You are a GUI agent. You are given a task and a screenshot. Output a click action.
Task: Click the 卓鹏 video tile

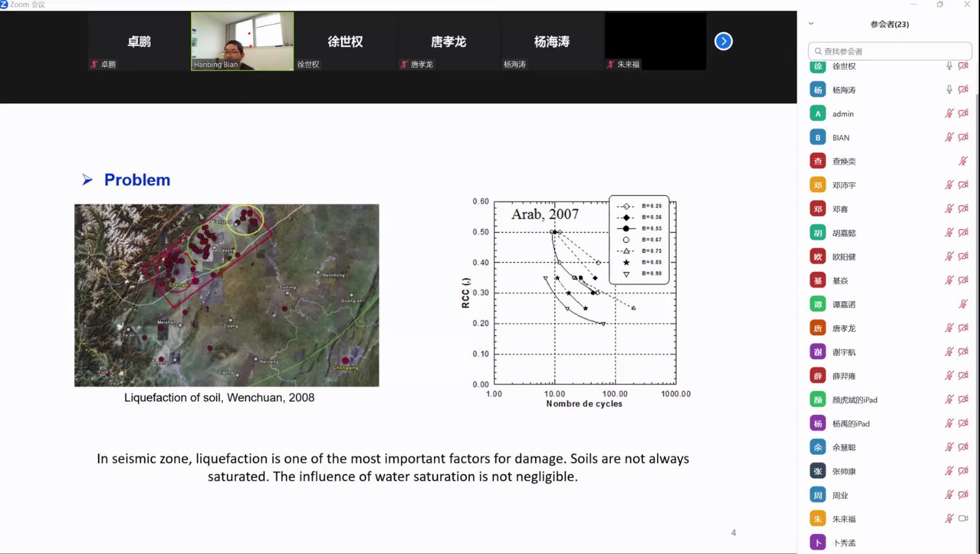point(139,42)
